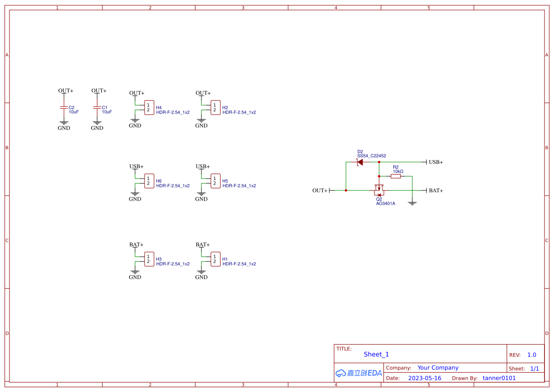Click the Drawn By name tanner0101

[x=499, y=378]
